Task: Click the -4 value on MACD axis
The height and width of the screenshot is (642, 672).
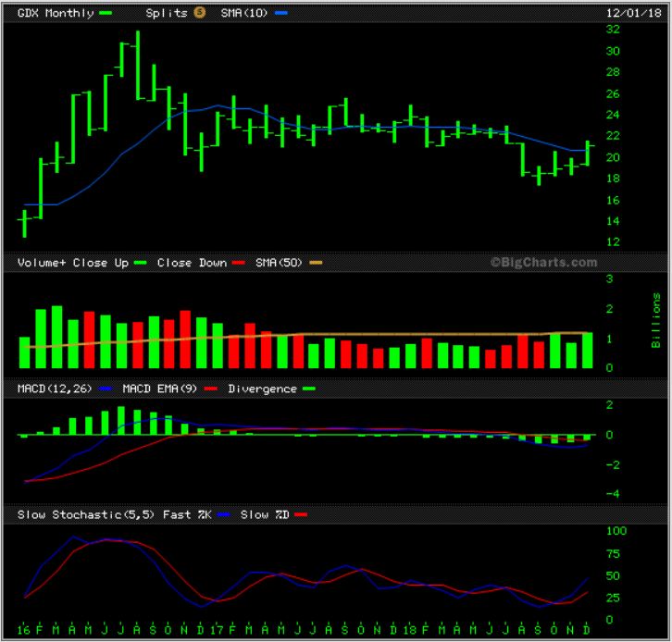Action: point(613,493)
